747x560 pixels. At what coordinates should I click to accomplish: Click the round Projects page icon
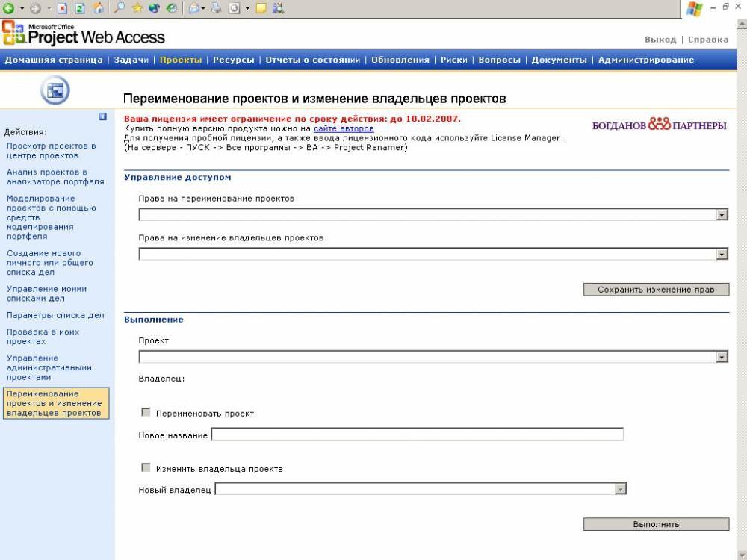pyautogui.click(x=55, y=90)
